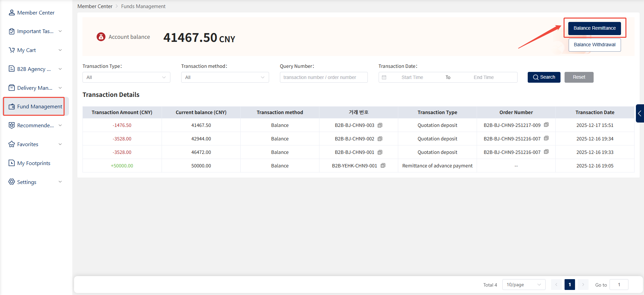
Task: Click the +50000.00 transaction amount
Action: click(x=122, y=166)
